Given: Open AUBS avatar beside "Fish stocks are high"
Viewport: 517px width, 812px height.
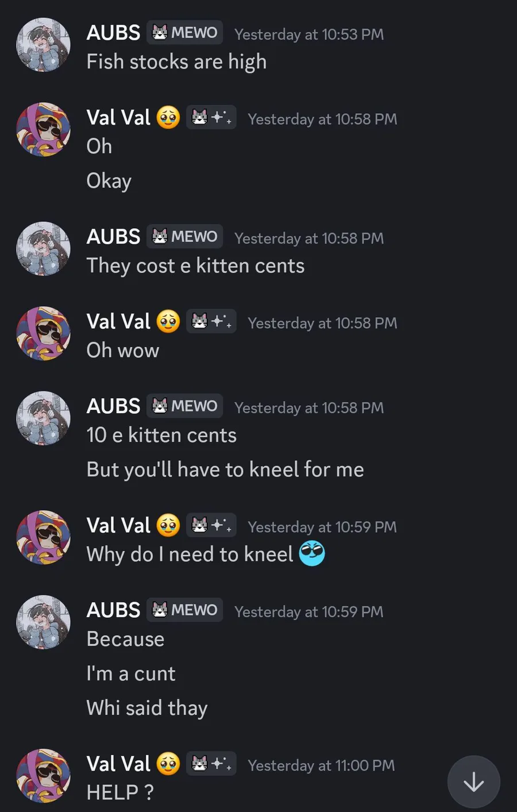Looking at the screenshot, I should (x=43, y=45).
